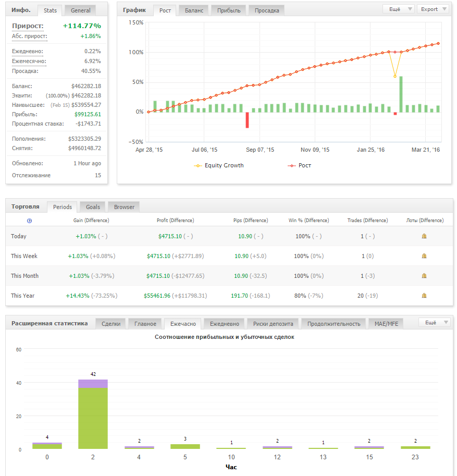
Task: Click the Today row label
Action: tap(19, 236)
